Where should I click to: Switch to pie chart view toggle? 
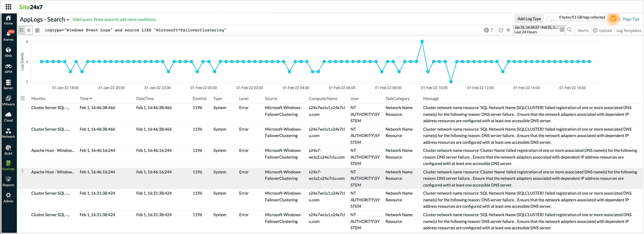click(29, 30)
